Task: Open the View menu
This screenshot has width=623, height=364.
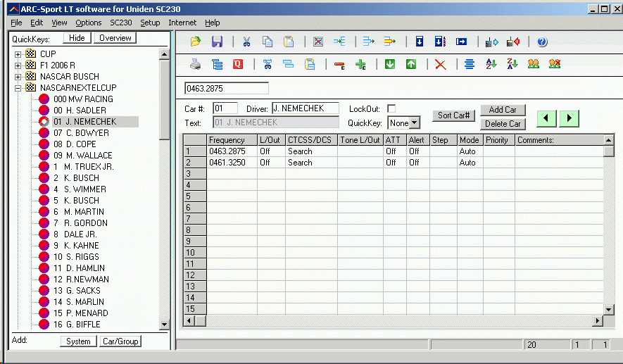Action: click(x=59, y=23)
